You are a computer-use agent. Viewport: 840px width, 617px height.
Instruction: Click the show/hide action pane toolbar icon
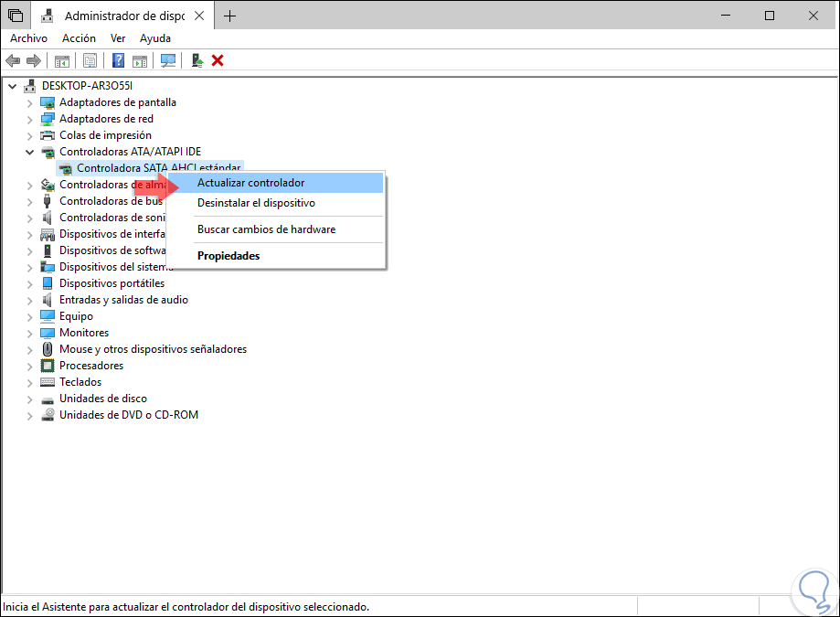tap(140, 61)
